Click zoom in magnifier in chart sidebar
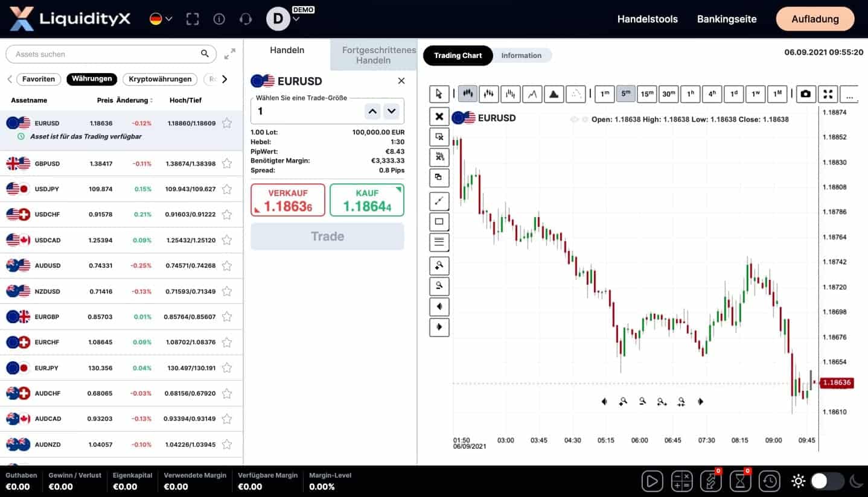The image size is (868, 497). pos(439,265)
